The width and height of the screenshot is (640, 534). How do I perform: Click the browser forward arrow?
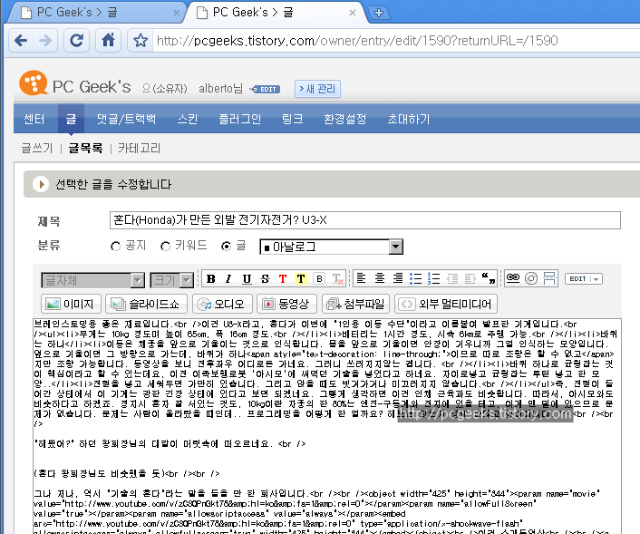pos(45,40)
